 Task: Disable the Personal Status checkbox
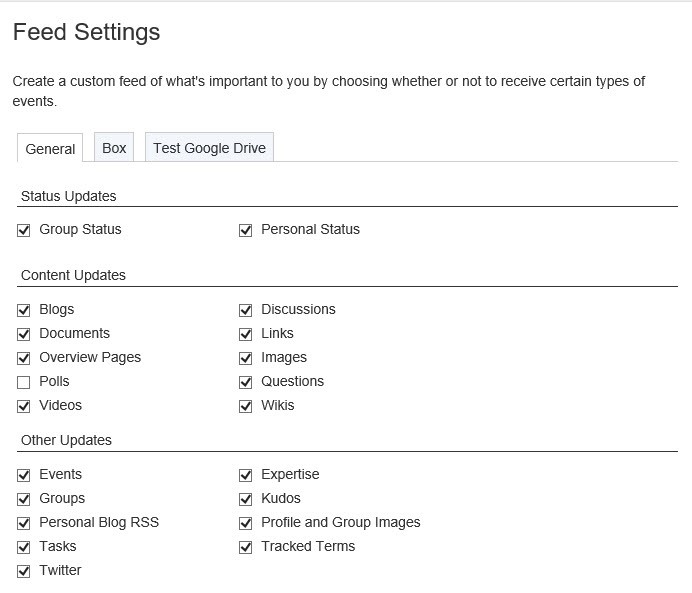click(x=246, y=230)
